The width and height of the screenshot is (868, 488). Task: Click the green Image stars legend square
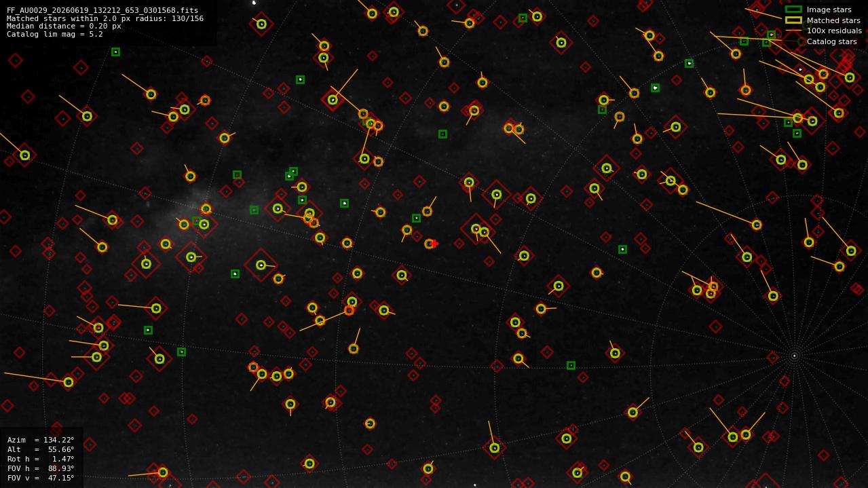(793, 10)
